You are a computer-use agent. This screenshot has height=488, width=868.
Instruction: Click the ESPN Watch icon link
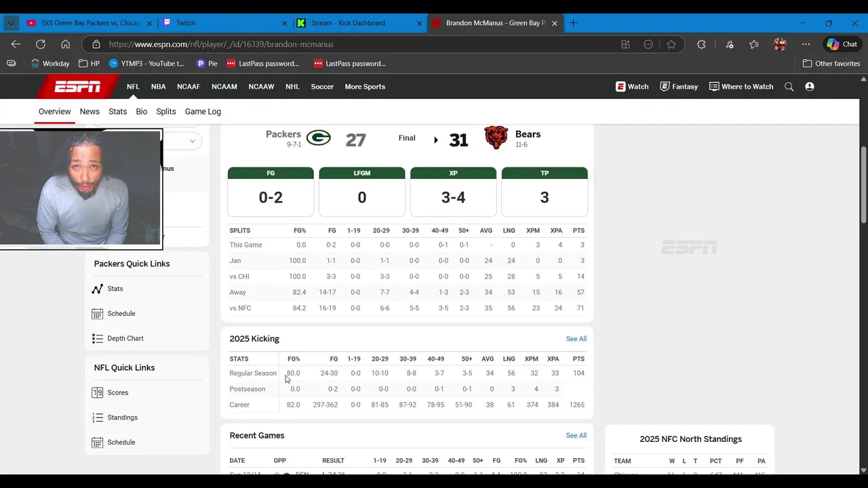(x=632, y=87)
